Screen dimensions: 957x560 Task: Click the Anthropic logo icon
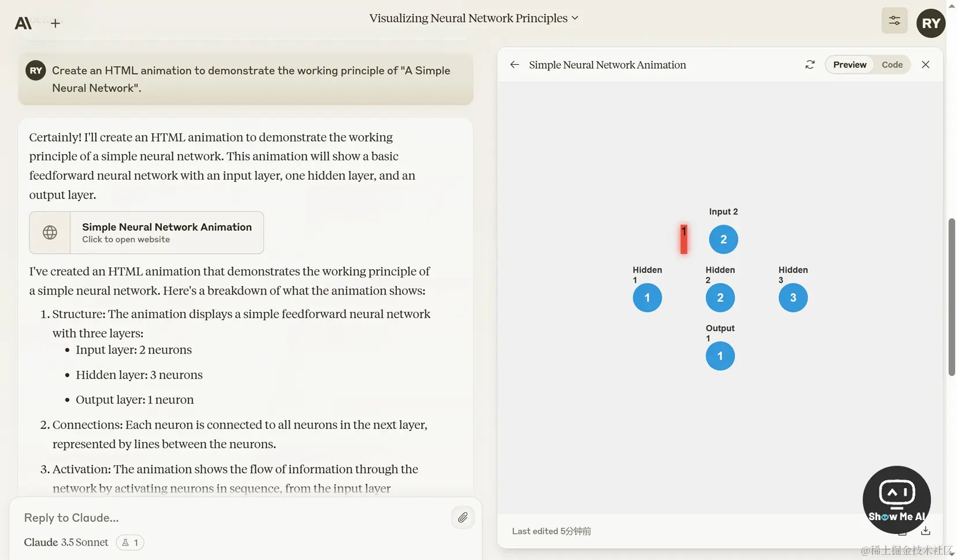coord(23,23)
